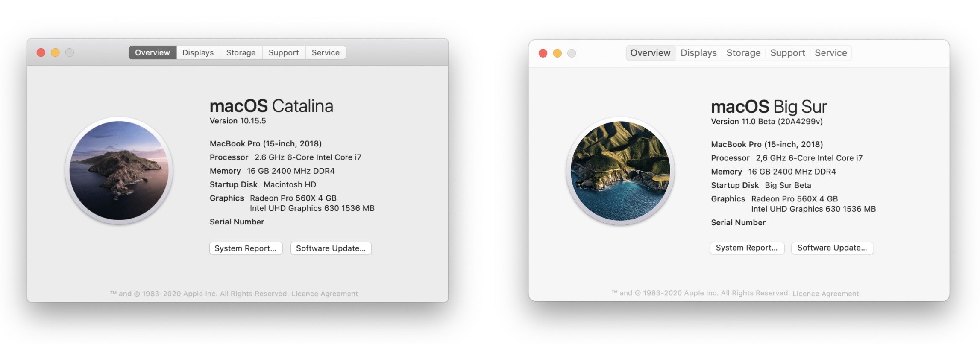This screenshot has height=344, width=980.
Task: Select Overview tab in the Big Sur window
Action: (651, 53)
